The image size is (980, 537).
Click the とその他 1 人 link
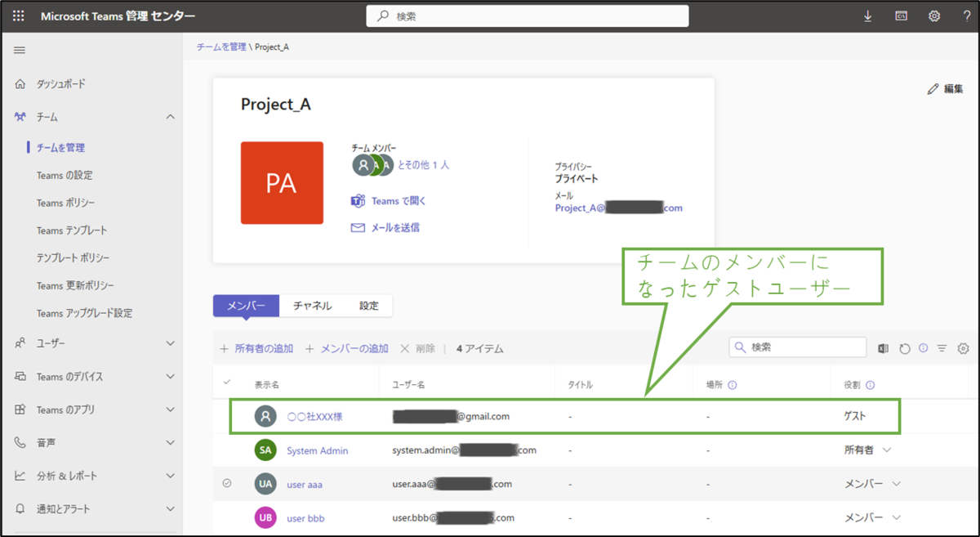pyautogui.click(x=423, y=165)
